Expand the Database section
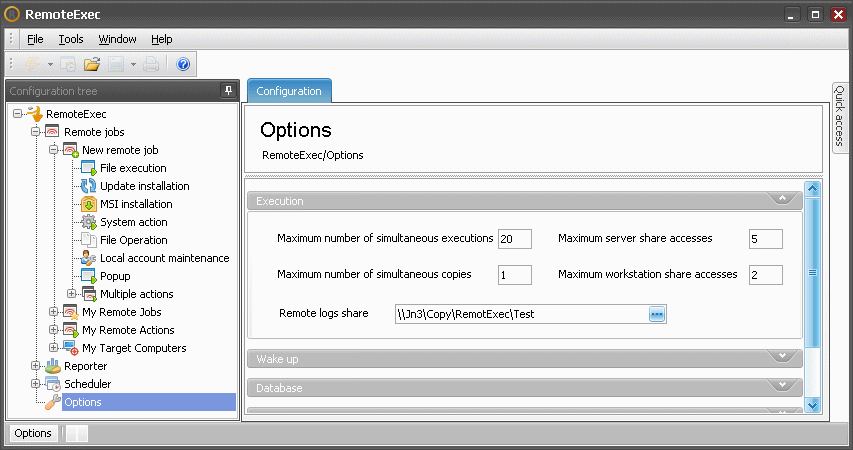853x450 pixels. (525, 387)
